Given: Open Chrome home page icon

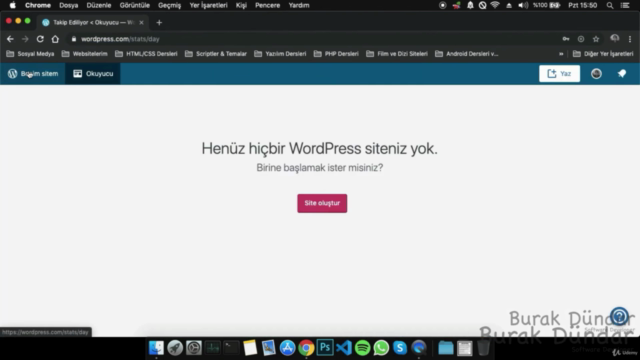Looking at the screenshot, I should tap(55, 39).
